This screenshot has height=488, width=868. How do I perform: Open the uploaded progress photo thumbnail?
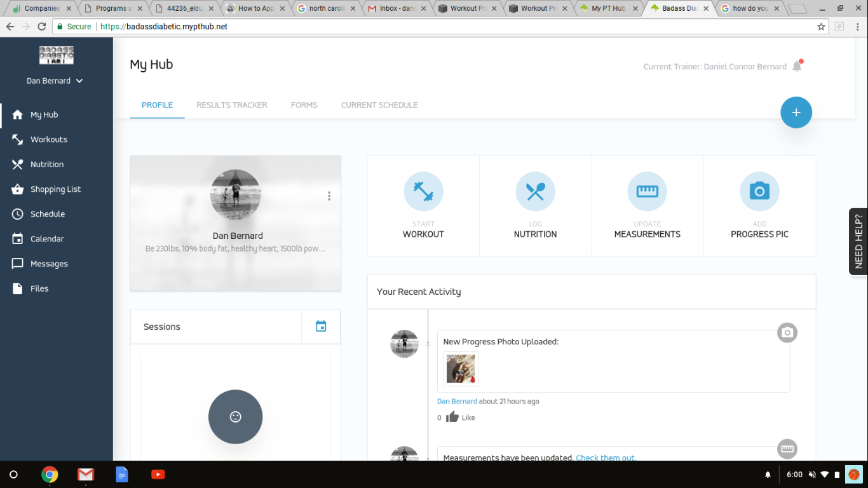coord(460,369)
